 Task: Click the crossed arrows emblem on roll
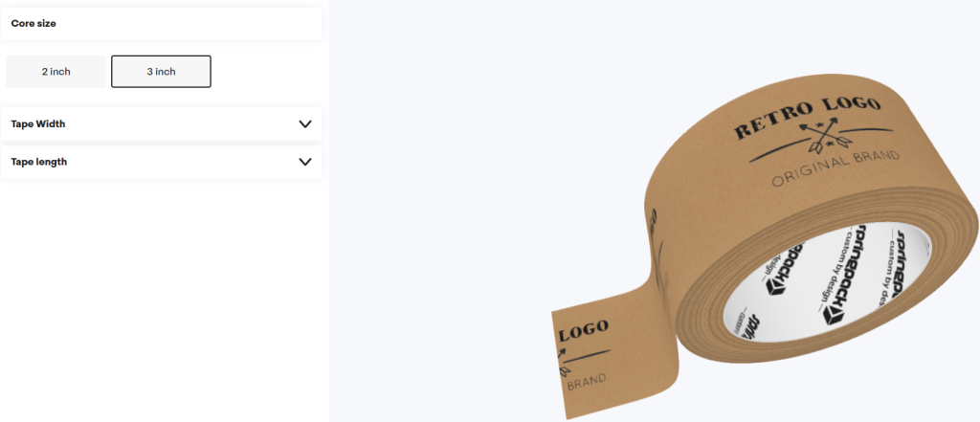coord(820,136)
